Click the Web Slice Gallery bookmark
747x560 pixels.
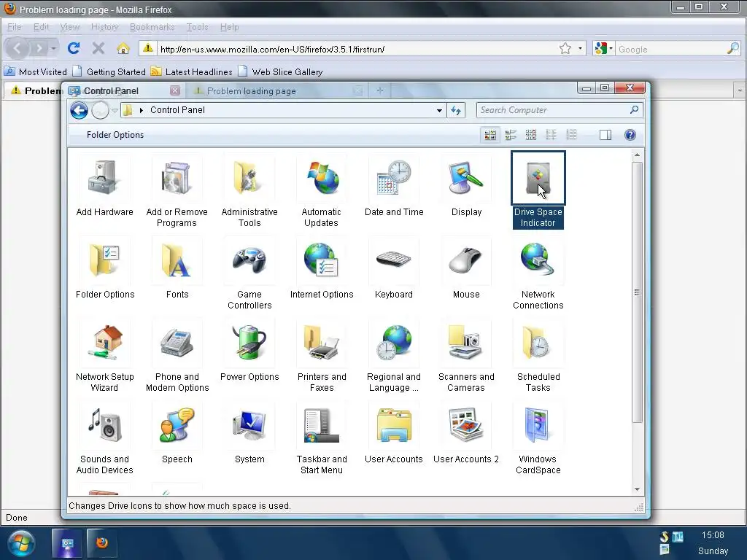280,72
